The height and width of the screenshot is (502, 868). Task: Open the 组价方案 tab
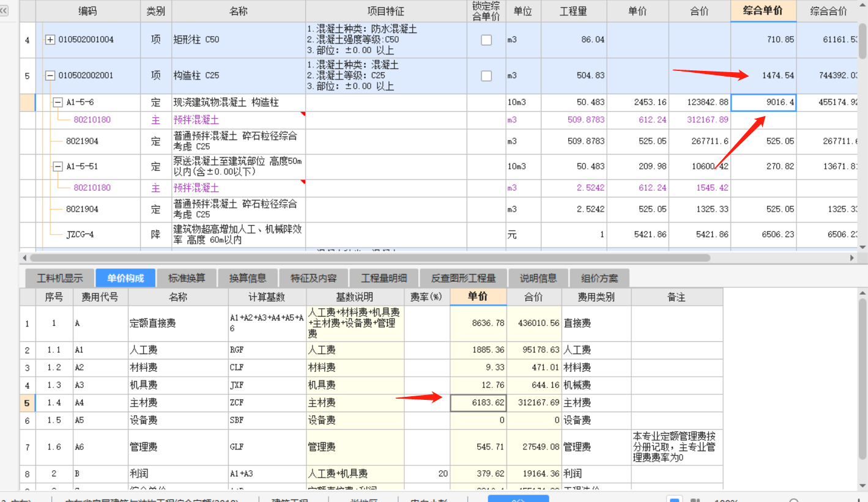pos(599,278)
